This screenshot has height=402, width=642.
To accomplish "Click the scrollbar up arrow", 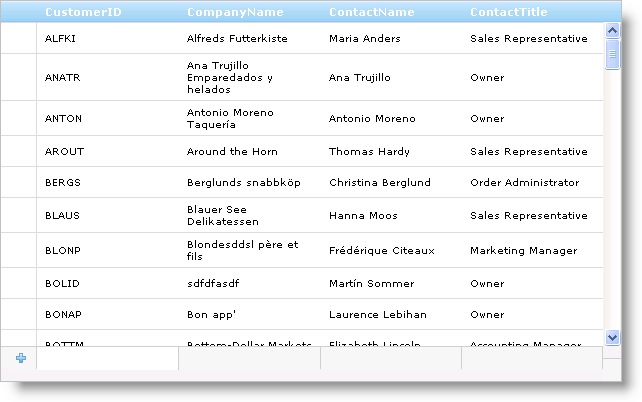I will 613,30.
